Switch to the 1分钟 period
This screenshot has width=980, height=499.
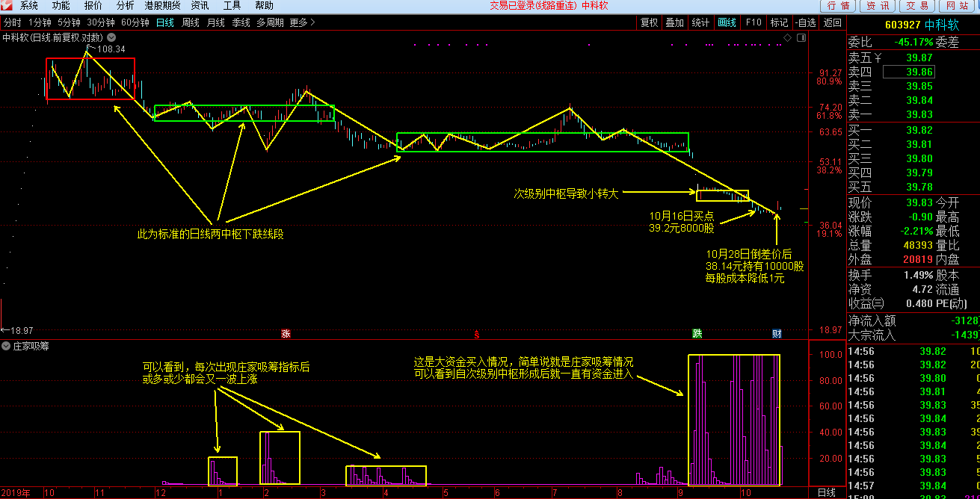tap(40, 22)
